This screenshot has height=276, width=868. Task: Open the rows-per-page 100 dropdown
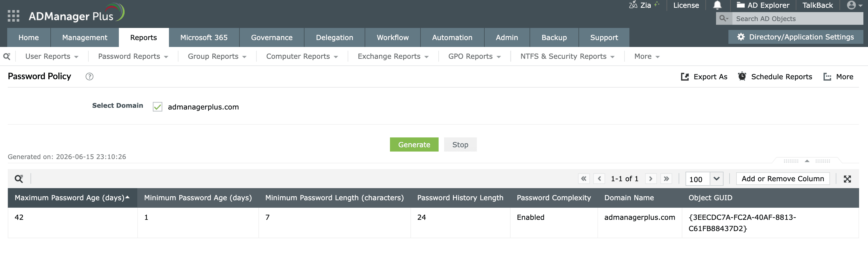716,179
